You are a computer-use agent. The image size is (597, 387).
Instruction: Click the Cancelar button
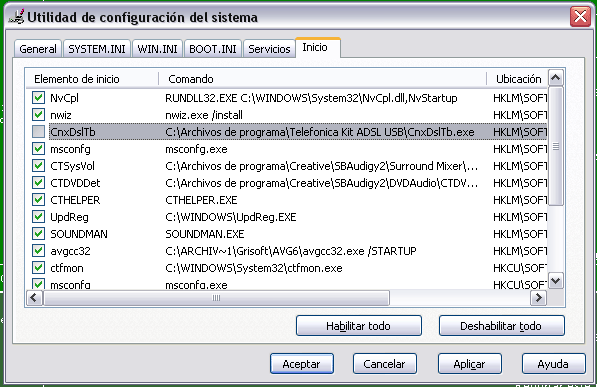tap(385, 364)
